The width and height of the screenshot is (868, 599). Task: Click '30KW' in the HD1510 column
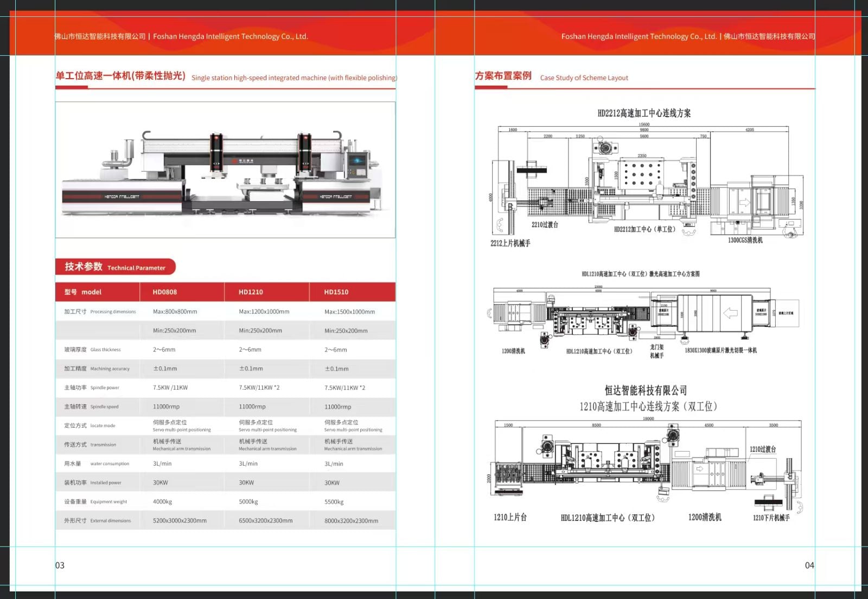pyautogui.click(x=332, y=482)
